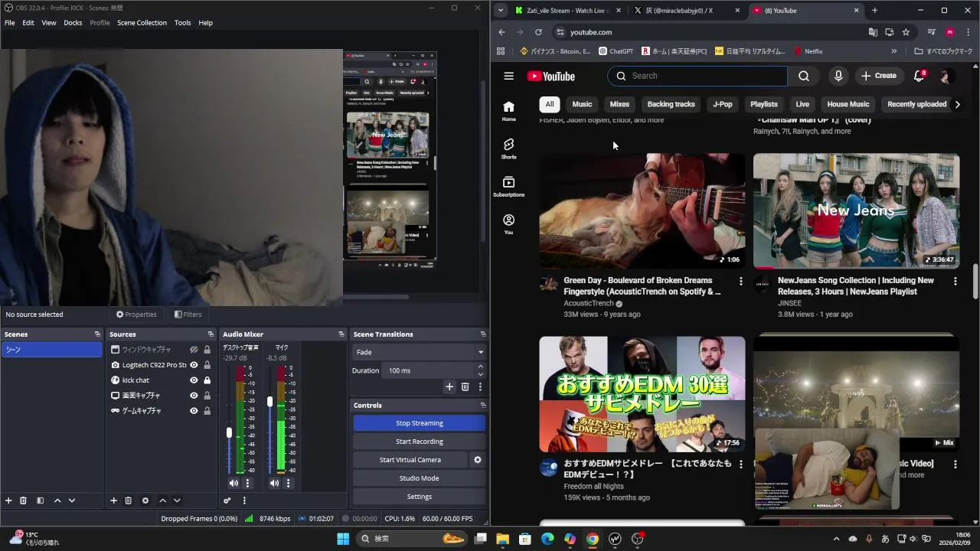The image size is (980, 551).
Task: Open デスクトップ音声 channel options menu
Action: 247,483
